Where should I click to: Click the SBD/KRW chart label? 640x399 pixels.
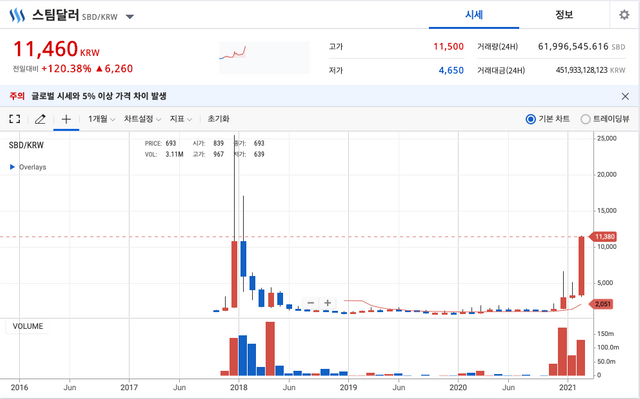coord(26,145)
